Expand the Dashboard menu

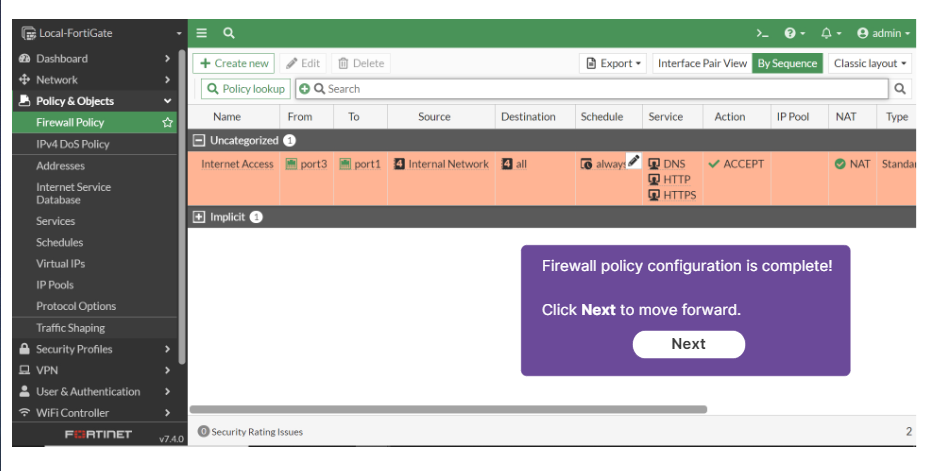(94, 58)
